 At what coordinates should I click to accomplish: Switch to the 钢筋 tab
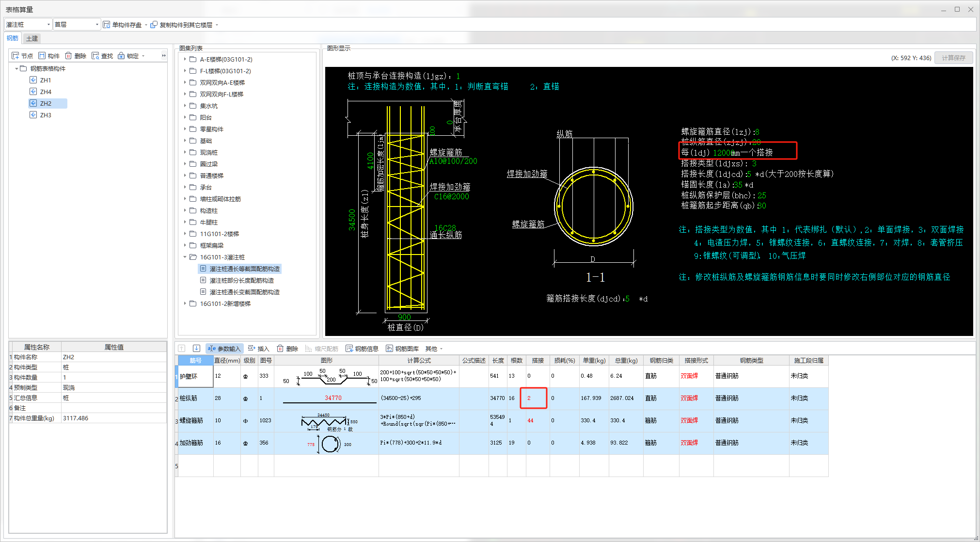13,38
